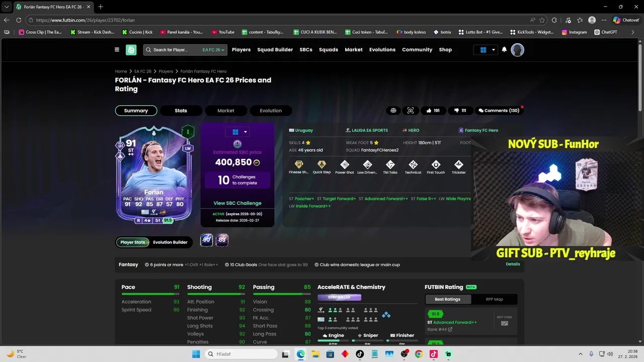Image resolution: width=644 pixels, height=362 pixels.
Task: Click View SBC Challenge link
Action: click(237, 203)
